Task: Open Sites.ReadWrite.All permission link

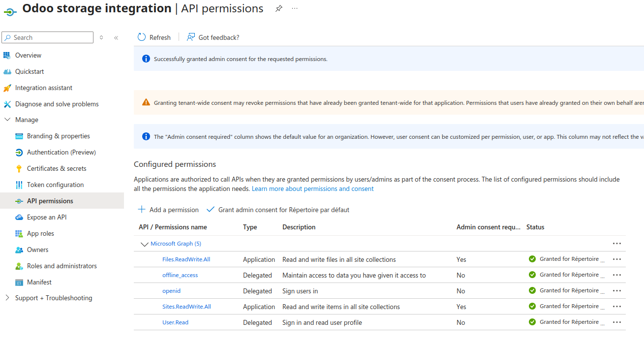Action: (x=186, y=307)
